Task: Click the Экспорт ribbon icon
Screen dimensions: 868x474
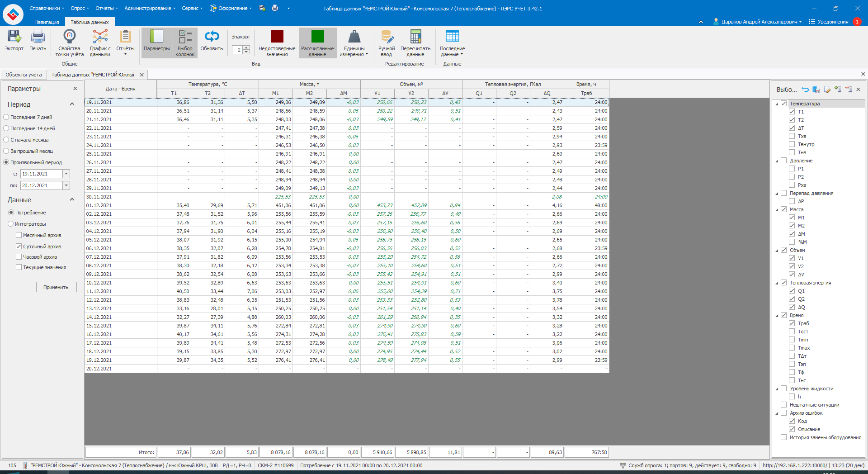Action: pos(14,41)
